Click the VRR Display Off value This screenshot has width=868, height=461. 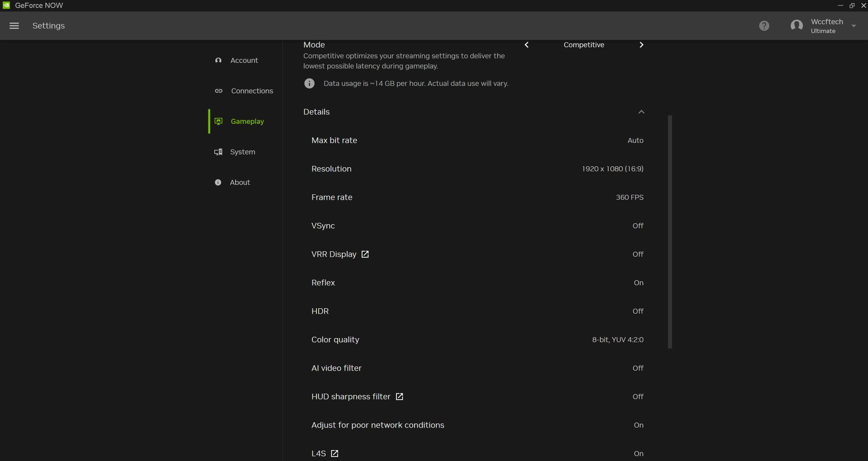pyautogui.click(x=638, y=254)
